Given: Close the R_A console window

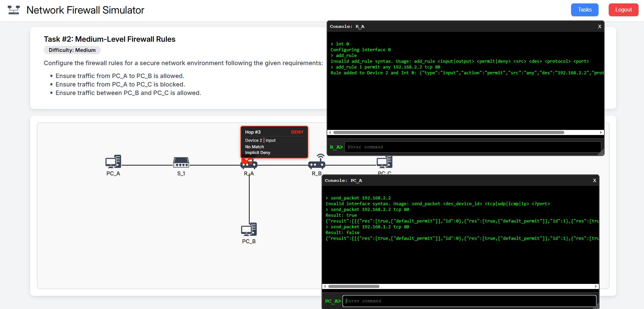Looking at the screenshot, I should click(x=600, y=26).
